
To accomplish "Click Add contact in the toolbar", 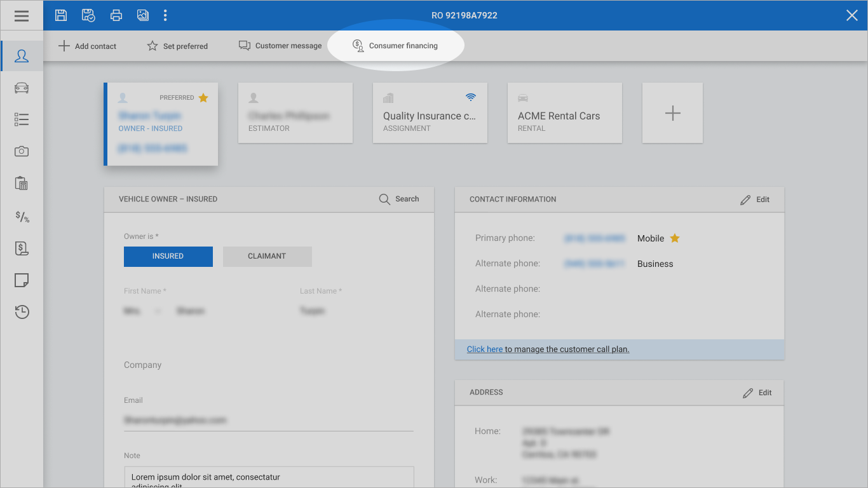I will click(87, 46).
